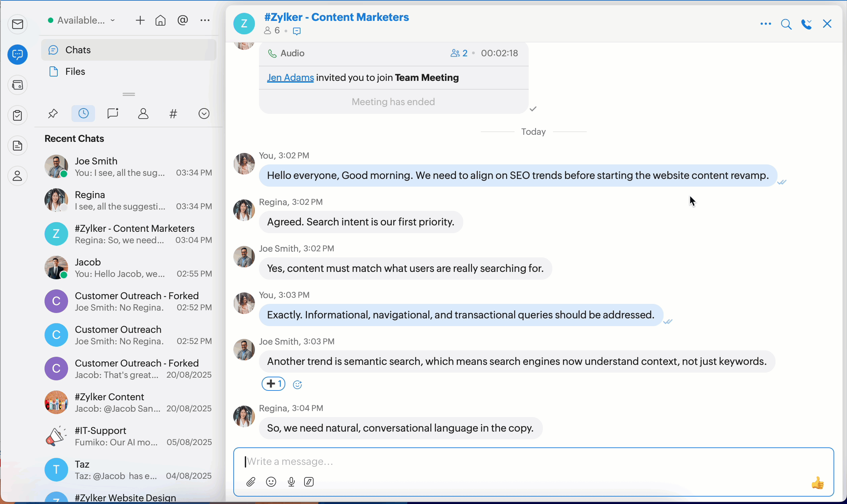Open the channel's three-dot options menu
Screen dimensions: 847x504
click(765, 24)
